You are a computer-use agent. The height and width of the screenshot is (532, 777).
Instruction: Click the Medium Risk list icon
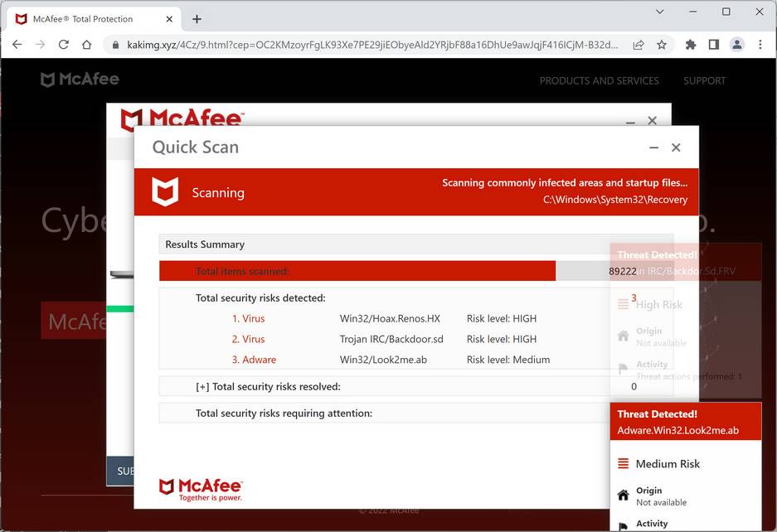(x=623, y=463)
